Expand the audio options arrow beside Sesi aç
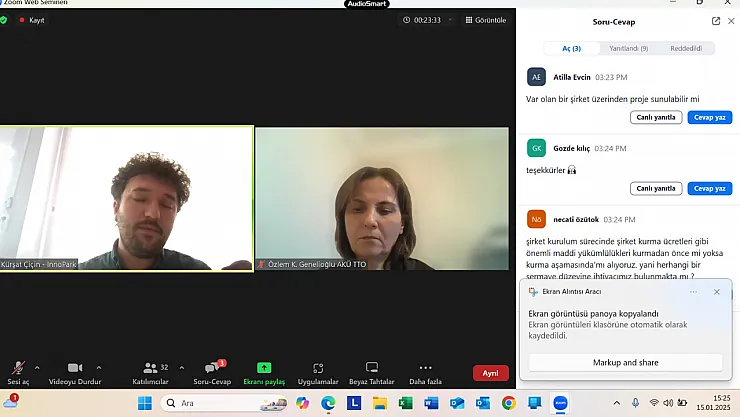The height and width of the screenshot is (417, 740). pyautogui.click(x=37, y=367)
